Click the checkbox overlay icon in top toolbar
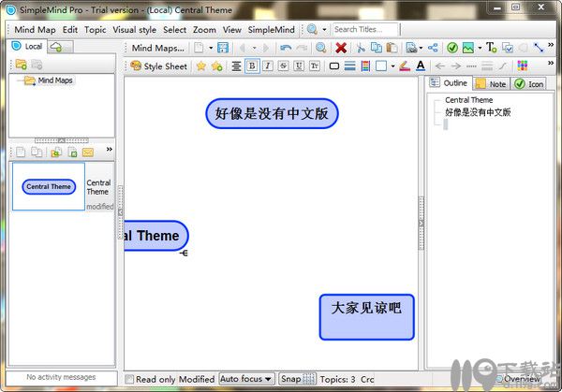 coord(507,48)
